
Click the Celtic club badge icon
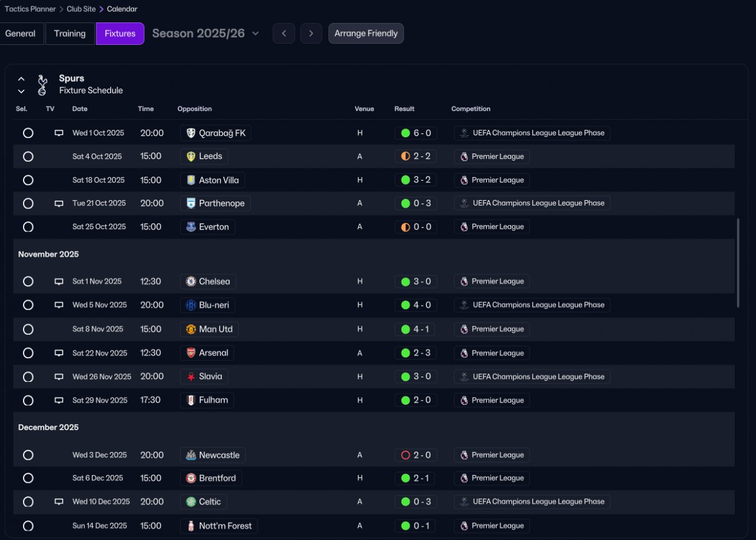pos(191,502)
